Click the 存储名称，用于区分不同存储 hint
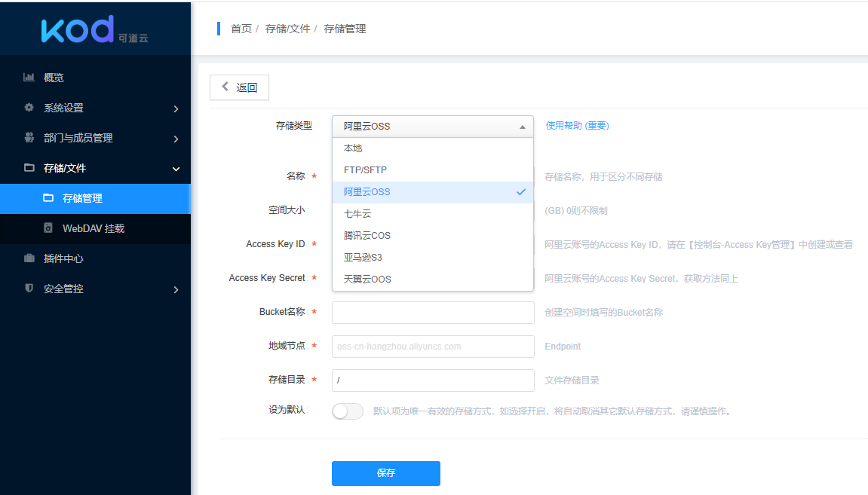 [603, 177]
